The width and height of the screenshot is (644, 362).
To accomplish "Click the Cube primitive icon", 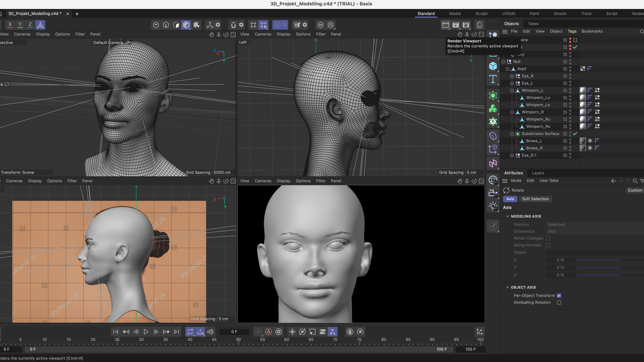I will pos(493,66).
